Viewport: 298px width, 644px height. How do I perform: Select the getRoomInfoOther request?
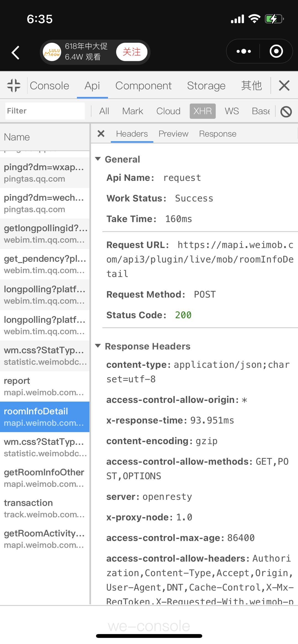coord(45,478)
